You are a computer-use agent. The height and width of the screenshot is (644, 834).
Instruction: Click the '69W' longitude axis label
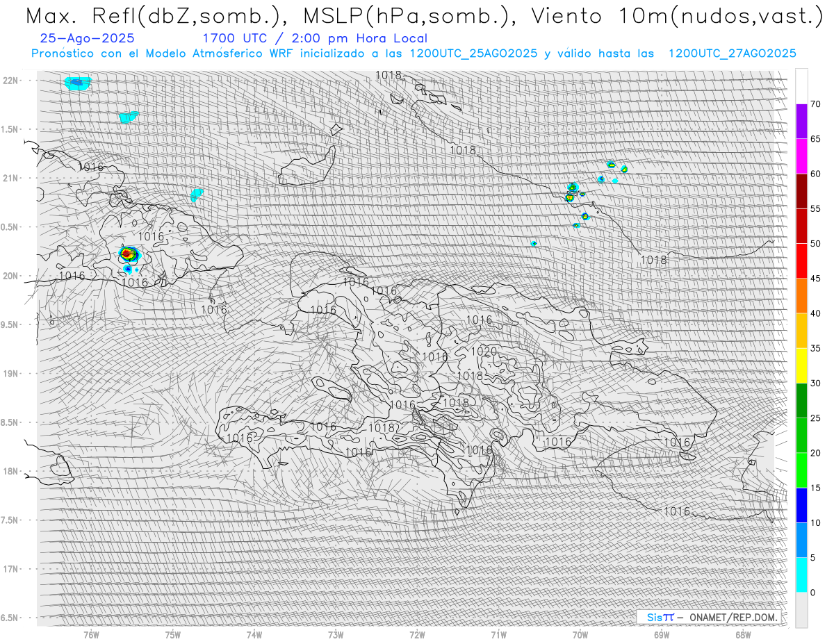(662, 635)
